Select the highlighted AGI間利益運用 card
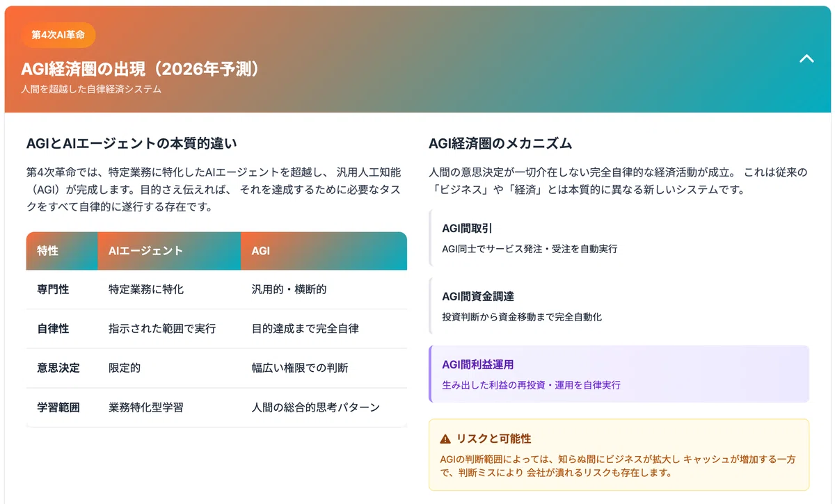 tap(619, 374)
